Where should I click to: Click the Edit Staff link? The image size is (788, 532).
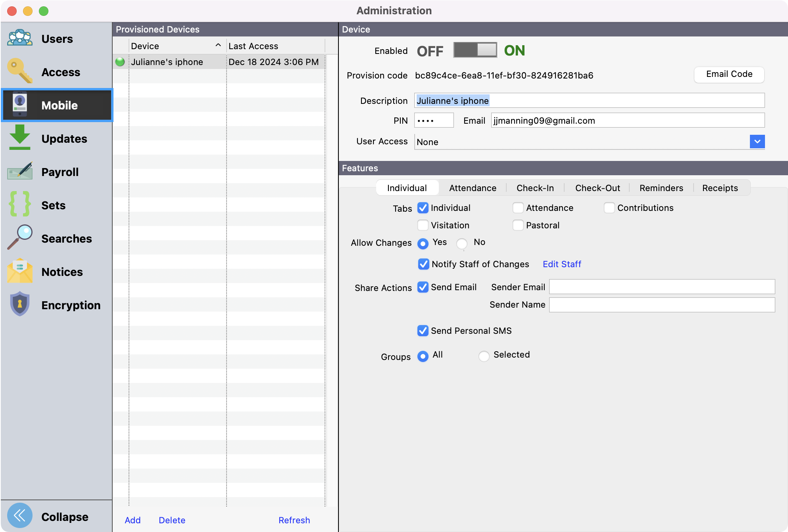point(561,264)
